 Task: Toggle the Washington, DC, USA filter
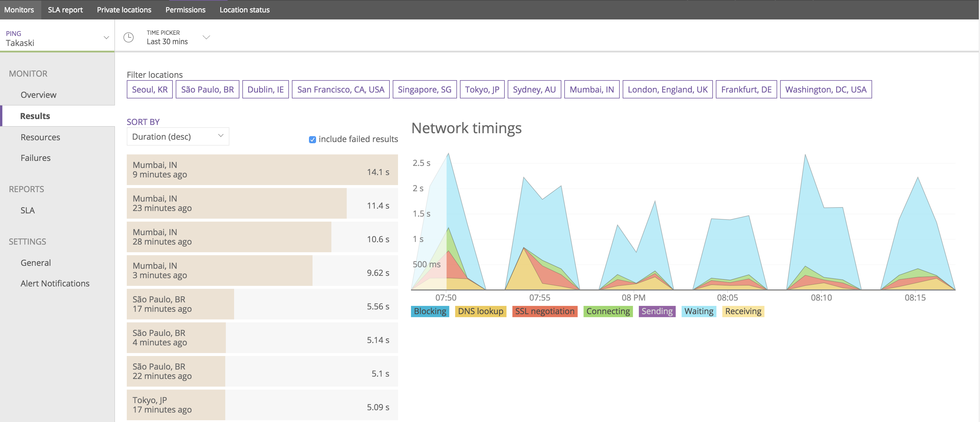[826, 89]
